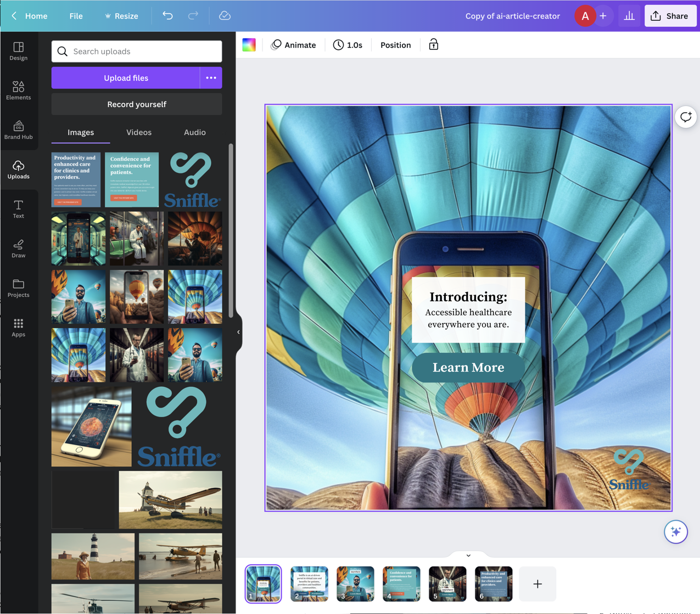Screen dimensions: 700x614
Task: Open the File menu
Action: (76, 16)
